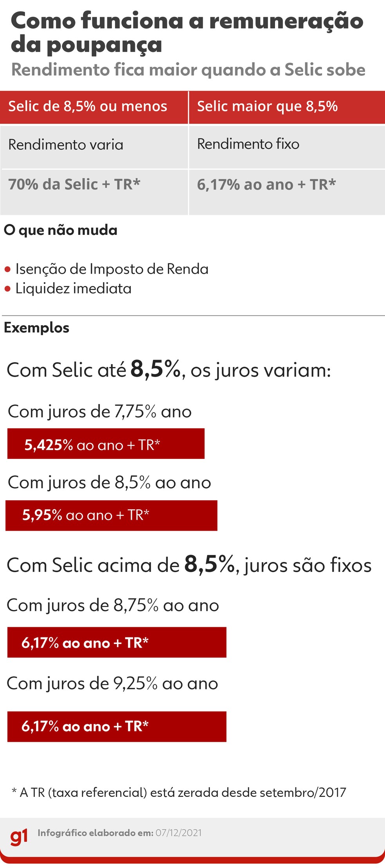Click the TR footnote about setembro/2017
The width and height of the screenshot is (385, 868).
179,792
